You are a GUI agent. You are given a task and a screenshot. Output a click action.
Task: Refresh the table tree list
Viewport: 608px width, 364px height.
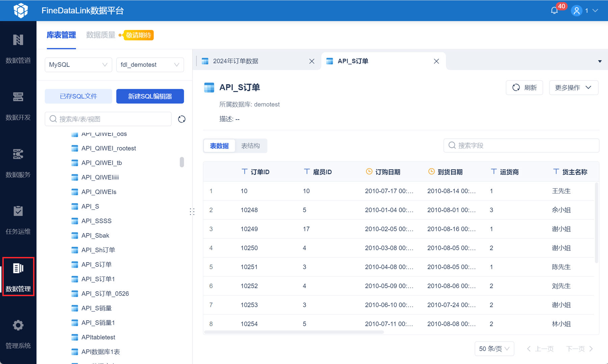(182, 119)
